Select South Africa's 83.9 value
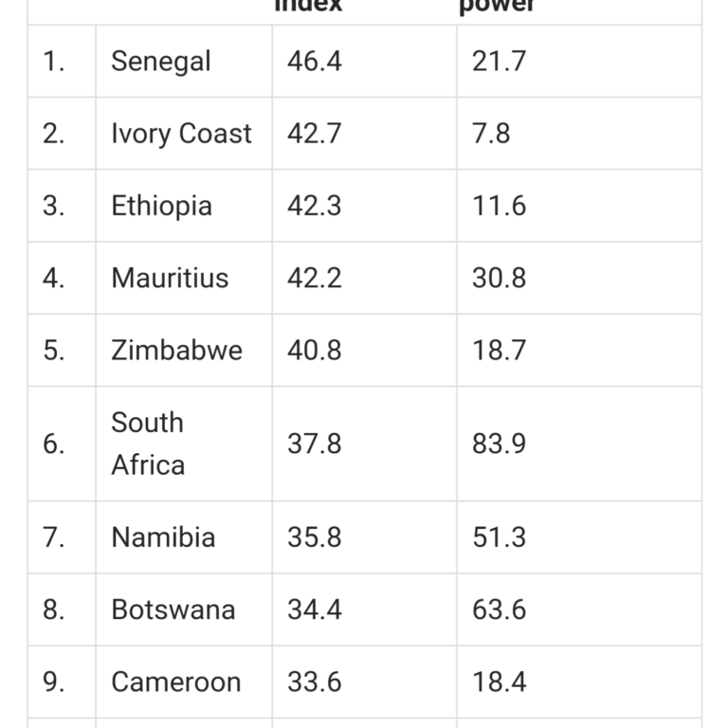The image size is (728, 728). coord(499,444)
